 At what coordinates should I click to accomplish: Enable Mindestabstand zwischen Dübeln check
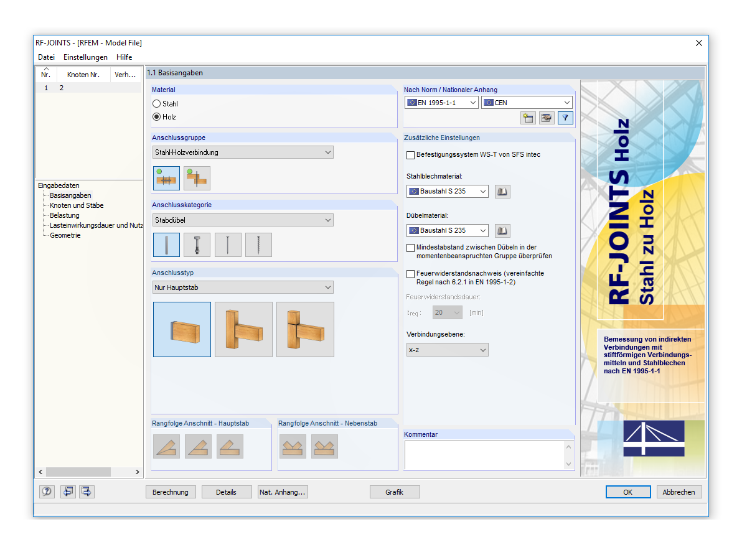pos(410,248)
